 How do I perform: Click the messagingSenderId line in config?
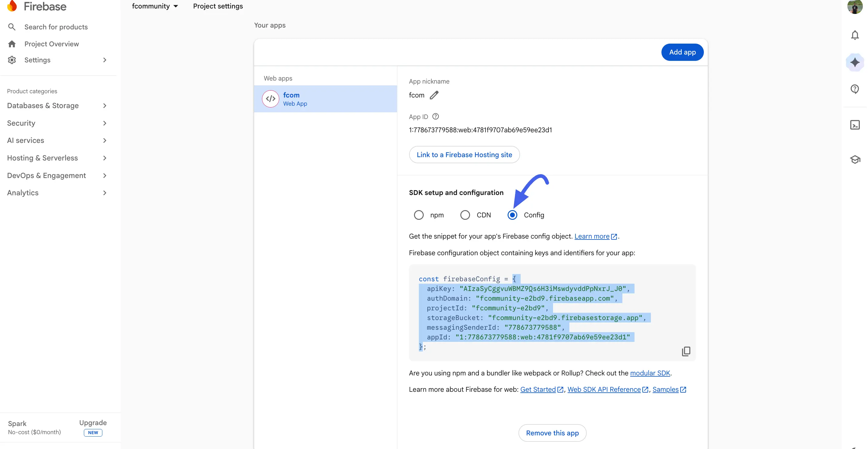(496, 328)
